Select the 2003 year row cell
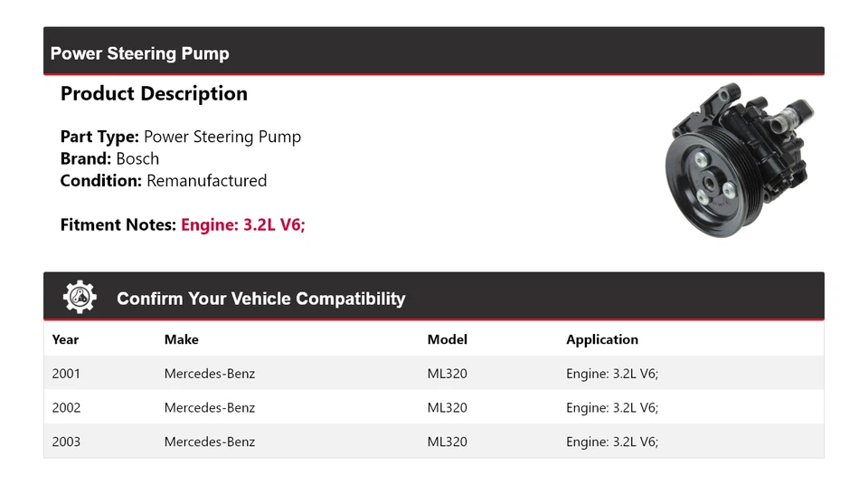Screen dimensions: 868x485 [x=66, y=442]
